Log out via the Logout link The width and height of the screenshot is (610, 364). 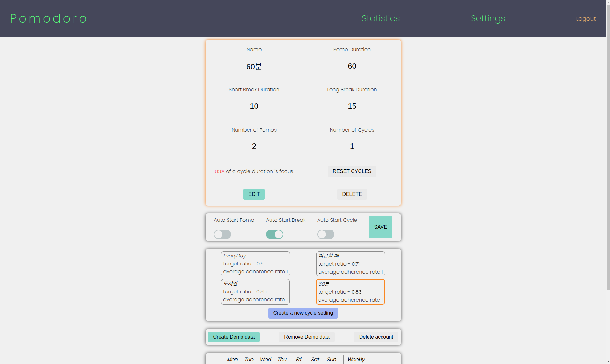point(585,19)
